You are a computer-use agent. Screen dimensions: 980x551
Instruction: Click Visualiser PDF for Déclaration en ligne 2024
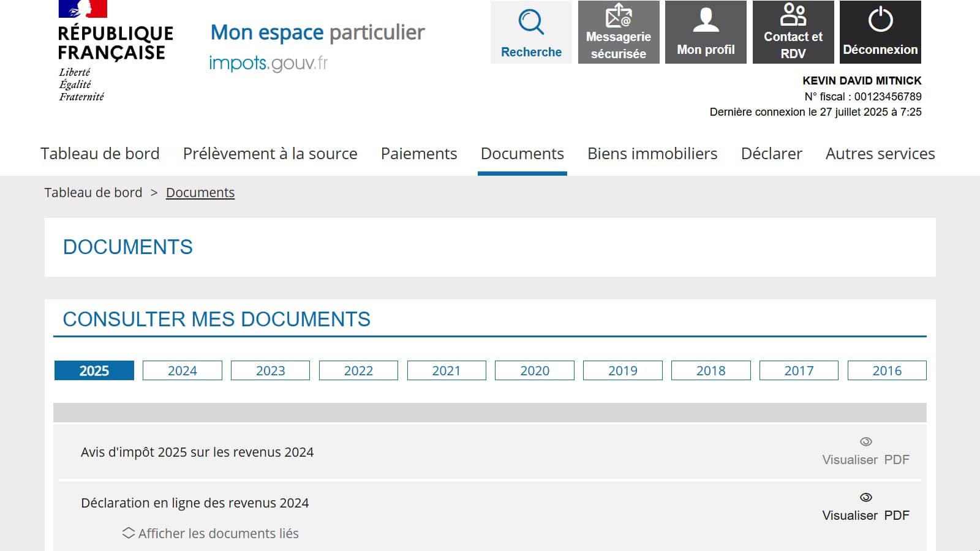(865, 515)
